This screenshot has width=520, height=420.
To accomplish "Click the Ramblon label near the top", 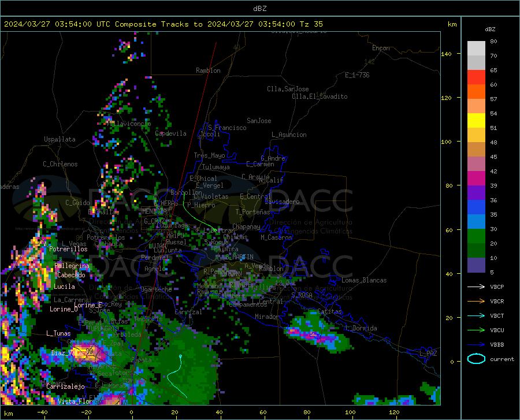I will coord(208,70).
